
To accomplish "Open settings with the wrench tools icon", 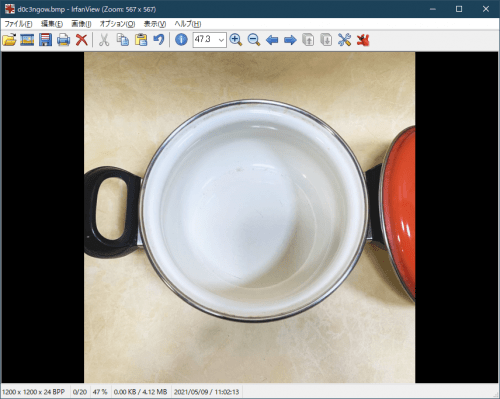I will [344, 40].
